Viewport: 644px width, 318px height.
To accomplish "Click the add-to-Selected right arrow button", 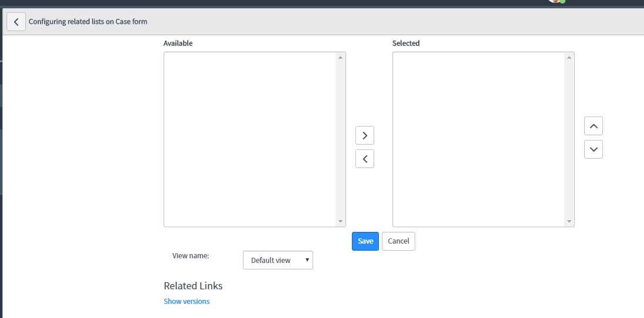I will click(x=365, y=135).
